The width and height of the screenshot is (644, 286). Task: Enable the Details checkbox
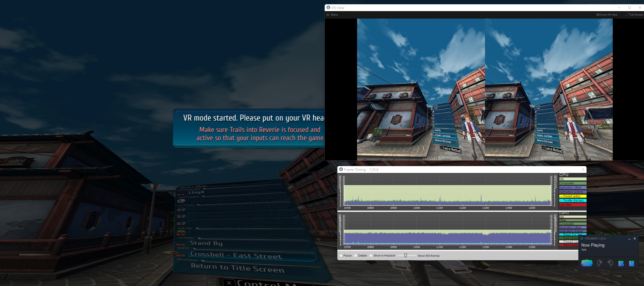[356, 255]
